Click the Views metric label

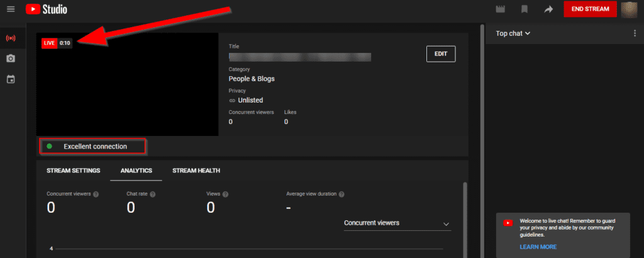214,194
